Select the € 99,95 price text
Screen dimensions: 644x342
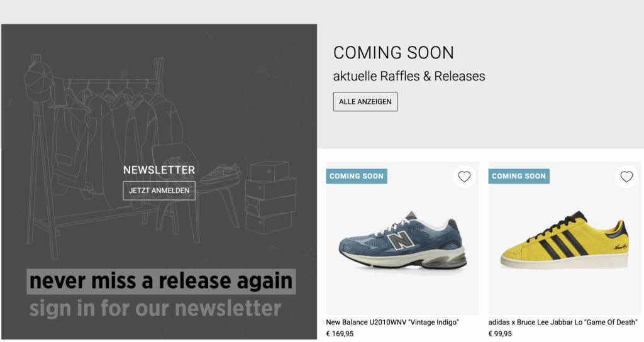tap(500, 334)
